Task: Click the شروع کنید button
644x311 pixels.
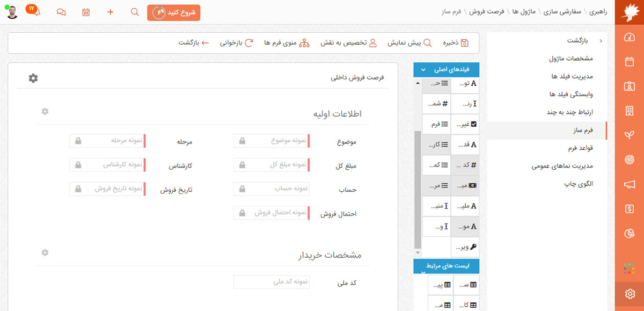Action: (173, 12)
